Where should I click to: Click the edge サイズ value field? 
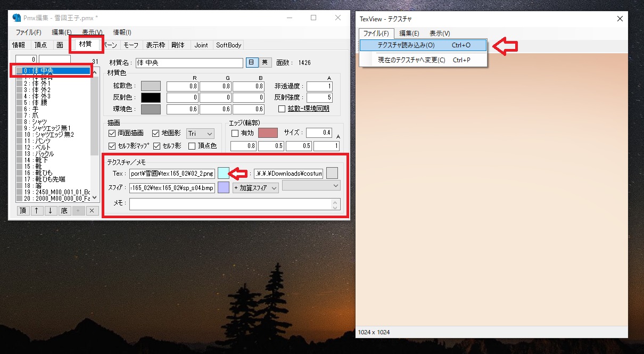(319, 133)
